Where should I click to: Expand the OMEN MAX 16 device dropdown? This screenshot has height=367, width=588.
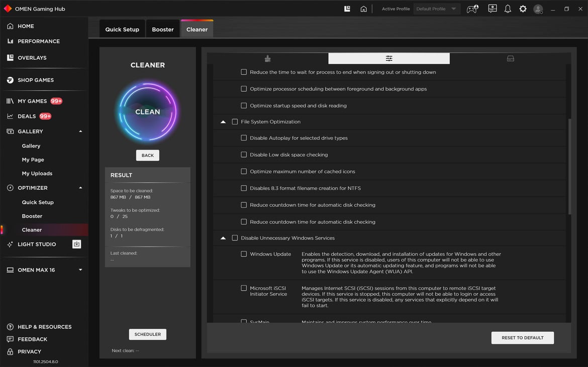click(80, 270)
